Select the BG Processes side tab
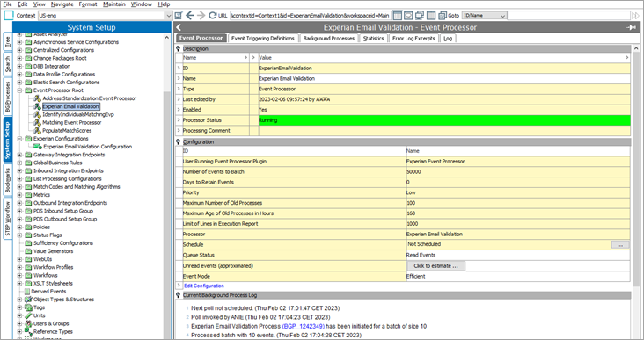This screenshot has width=644, height=340. coord(7,97)
